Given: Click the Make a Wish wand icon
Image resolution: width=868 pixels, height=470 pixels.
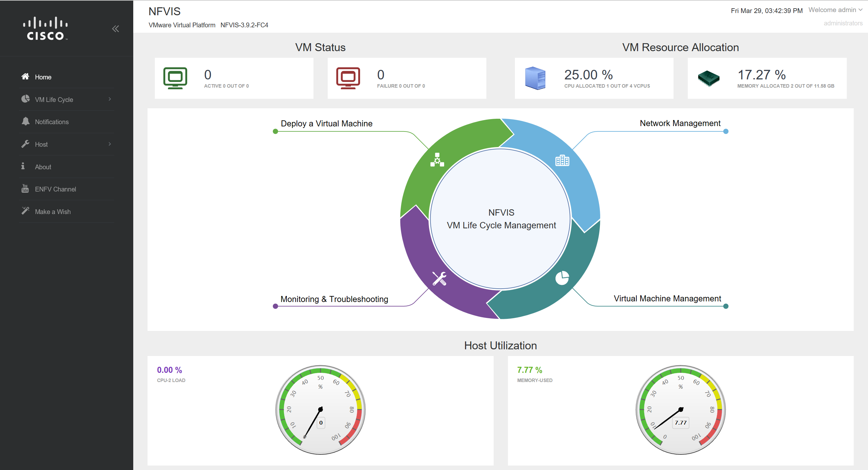Looking at the screenshot, I should point(25,211).
